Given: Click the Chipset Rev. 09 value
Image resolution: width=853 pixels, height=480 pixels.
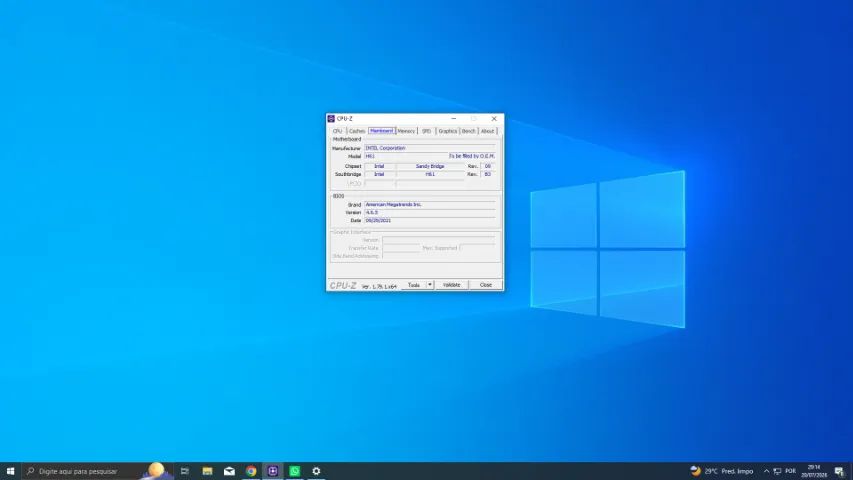Looking at the screenshot, I should pyautogui.click(x=488, y=166).
